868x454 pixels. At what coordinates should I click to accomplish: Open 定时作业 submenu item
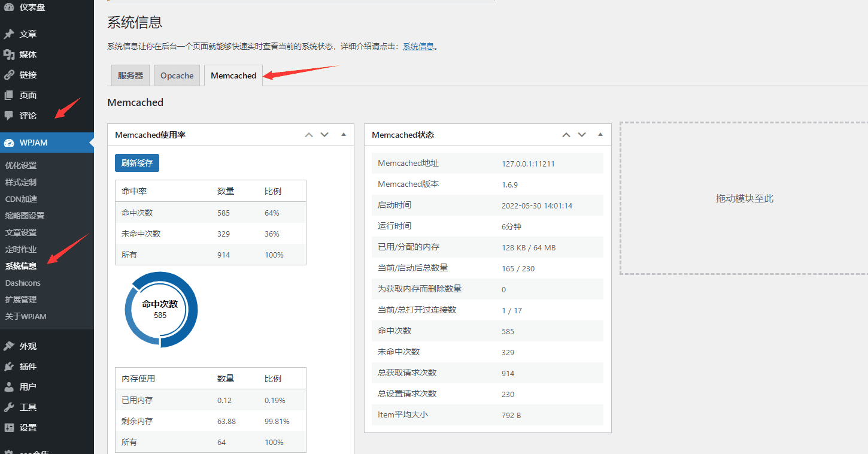tap(21, 249)
